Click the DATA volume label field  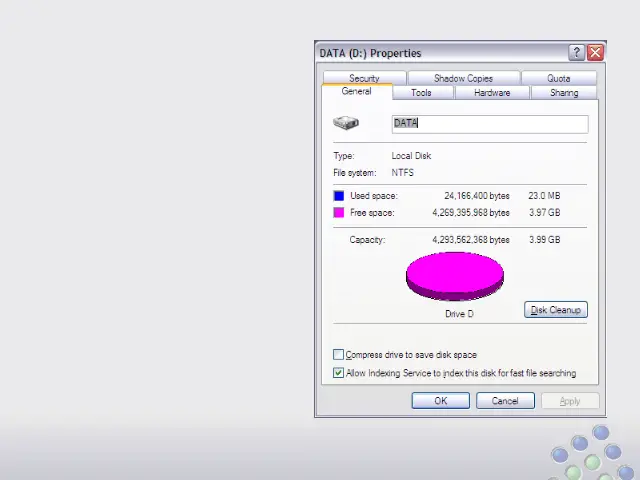click(490, 124)
